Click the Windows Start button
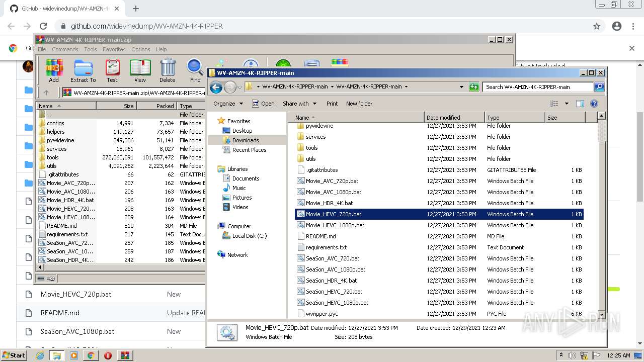The image size is (644, 362). [14, 355]
